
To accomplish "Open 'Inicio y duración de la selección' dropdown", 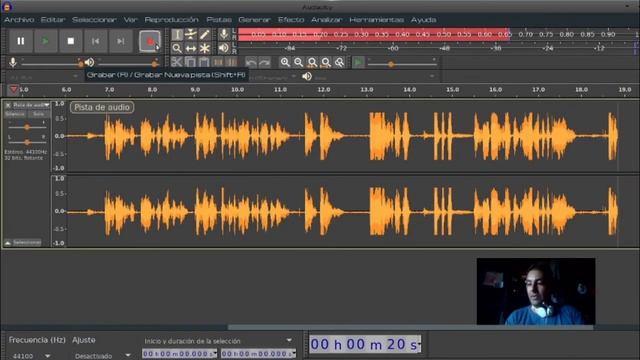I will [x=218, y=340].
